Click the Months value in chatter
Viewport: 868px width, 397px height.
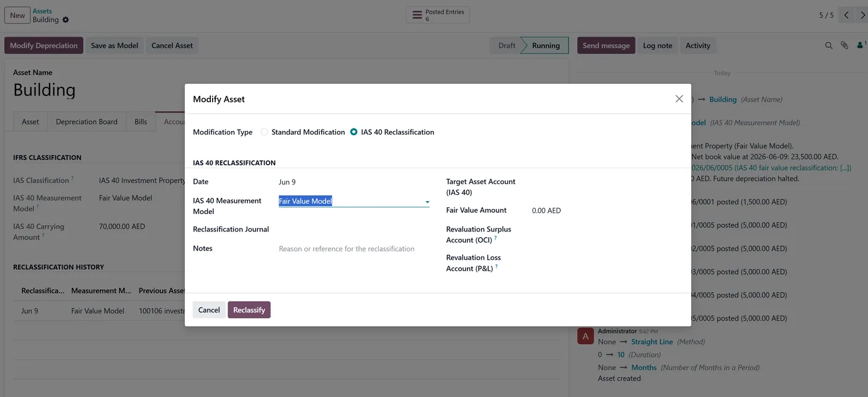pos(644,367)
